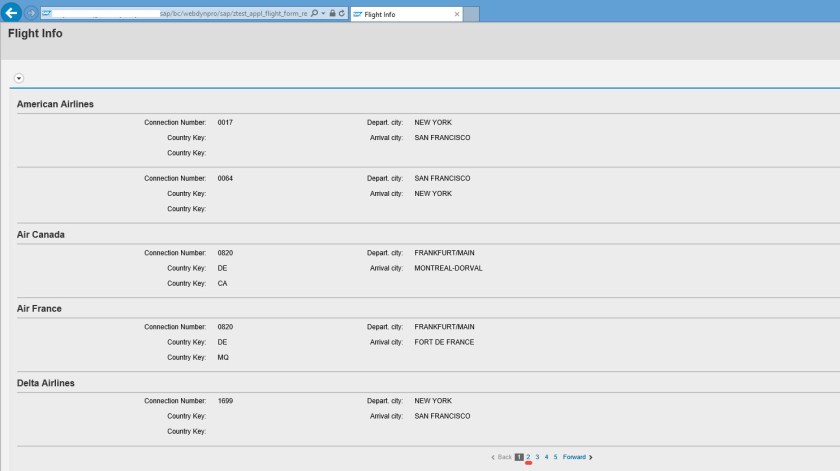The width and height of the screenshot is (840, 471).
Task: Collapse the flight list expander arrow
Action: [x=19, y=78]
